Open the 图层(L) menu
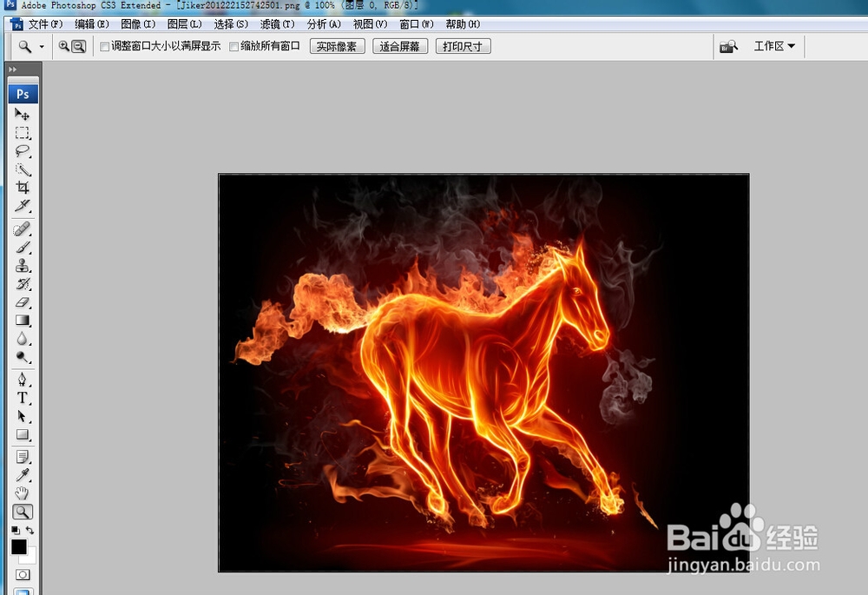 [x=184, y=23]
